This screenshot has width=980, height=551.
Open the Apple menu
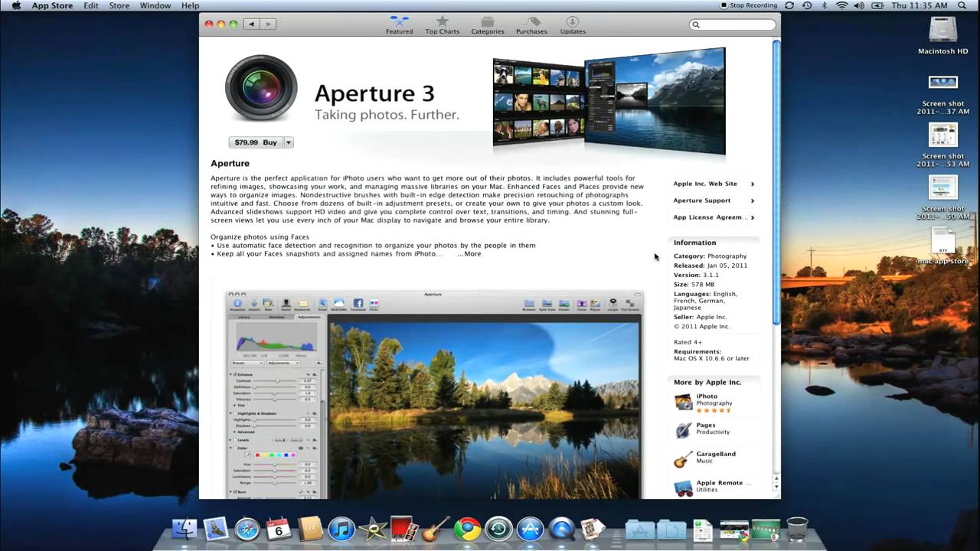click(x=16, y=5)
